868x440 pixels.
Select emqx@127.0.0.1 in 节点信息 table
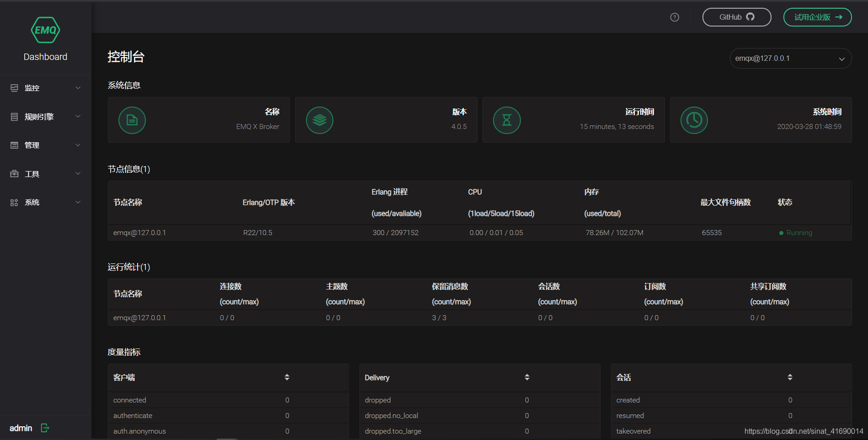pyautogui.click(x=139, y=233)
